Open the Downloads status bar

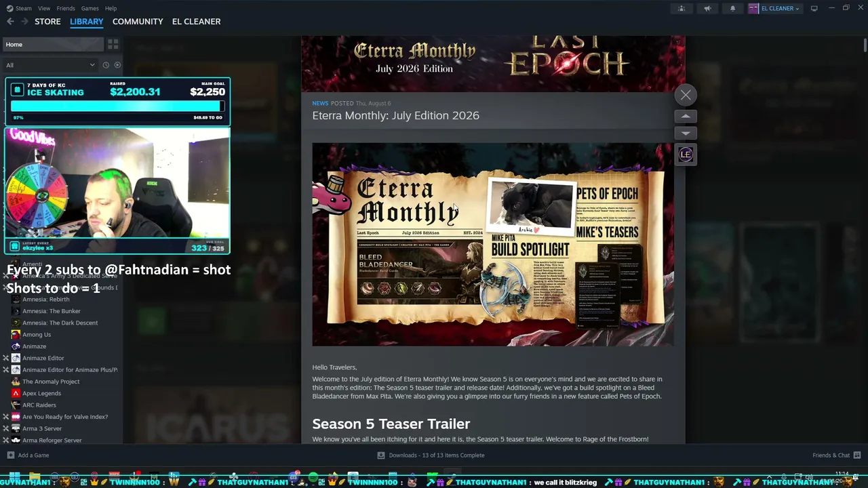coord(431,455)
